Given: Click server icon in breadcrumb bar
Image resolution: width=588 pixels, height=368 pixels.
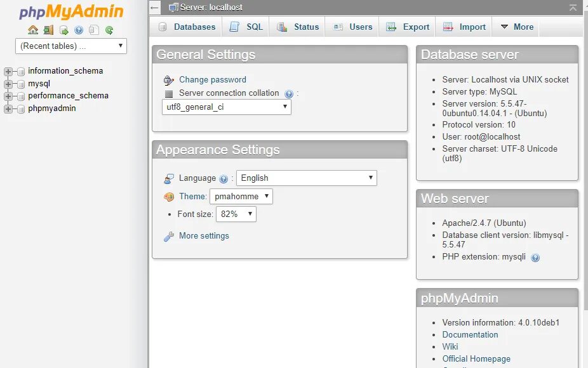Looking at the screenshot, I should coord(173,7).
